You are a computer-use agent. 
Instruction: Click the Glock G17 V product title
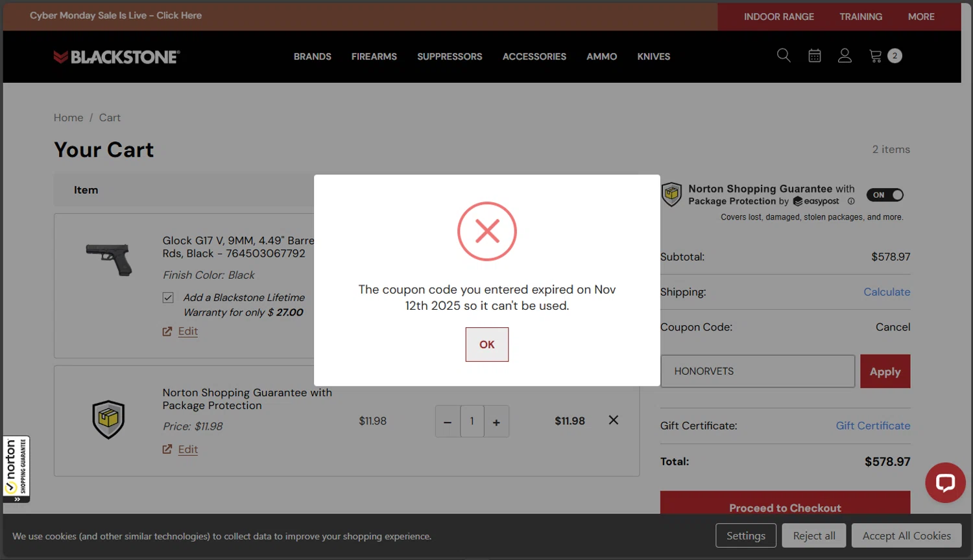(238, 247)
